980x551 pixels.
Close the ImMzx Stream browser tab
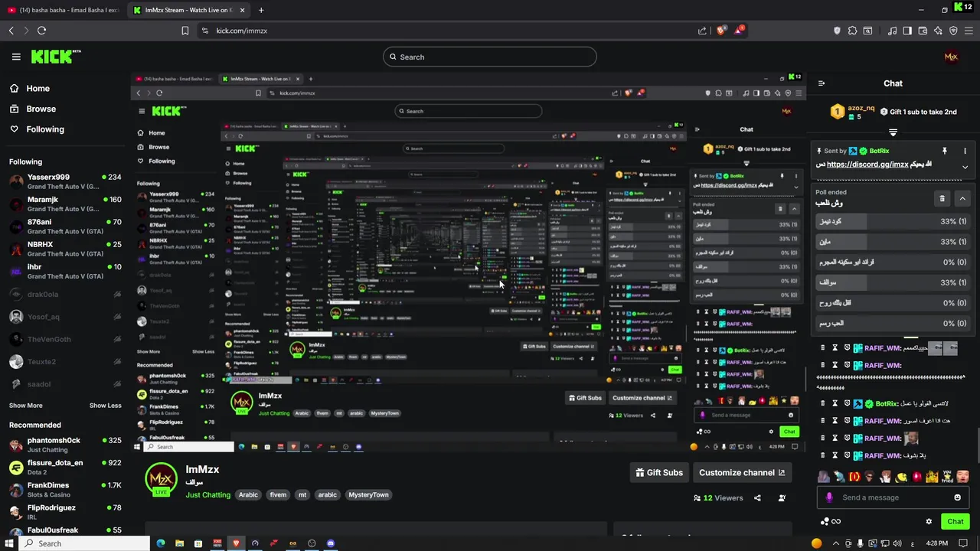tap(242, 10)
